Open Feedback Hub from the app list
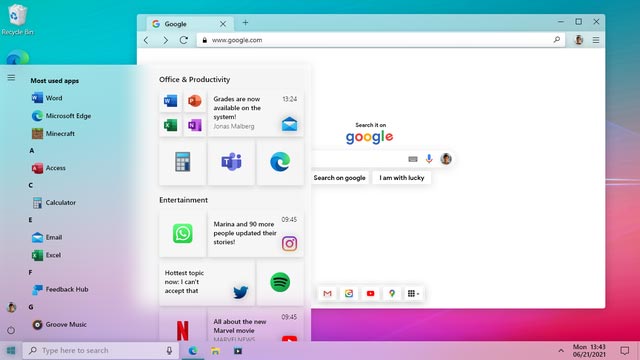 60,289
